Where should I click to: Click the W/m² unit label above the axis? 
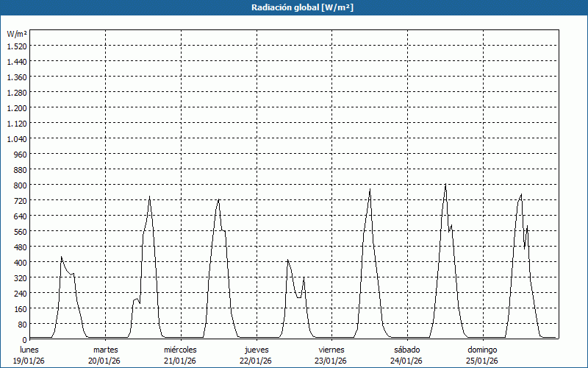[16, 34]
